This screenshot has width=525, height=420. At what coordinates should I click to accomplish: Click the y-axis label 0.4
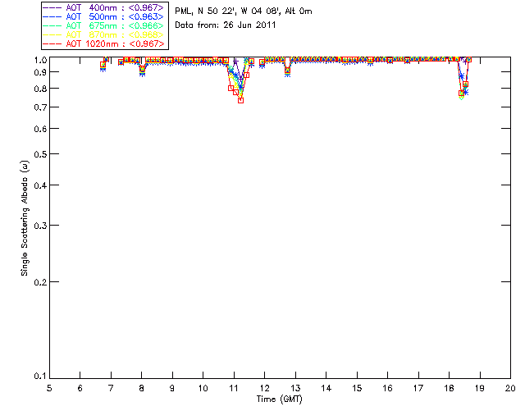(x=40, y=185)
